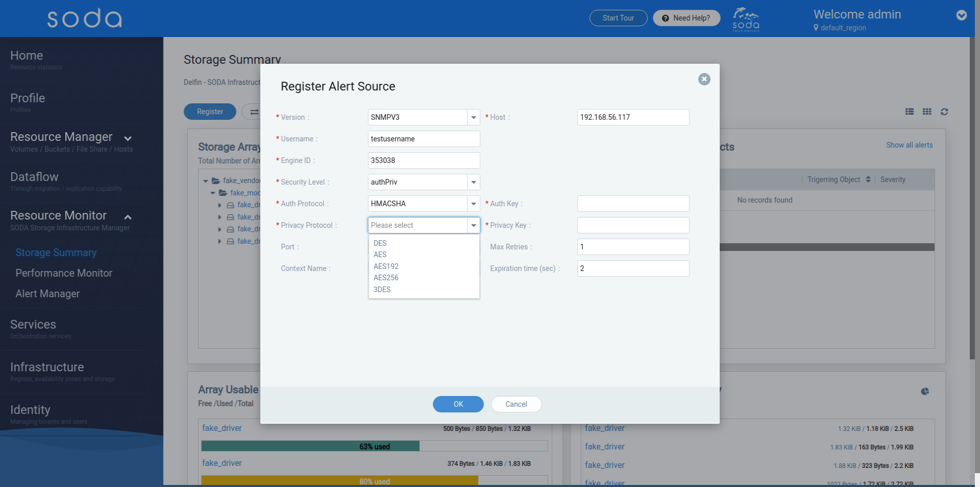Choose AES256 from the list
The image size is (980, 487).
tap(424, 278)
